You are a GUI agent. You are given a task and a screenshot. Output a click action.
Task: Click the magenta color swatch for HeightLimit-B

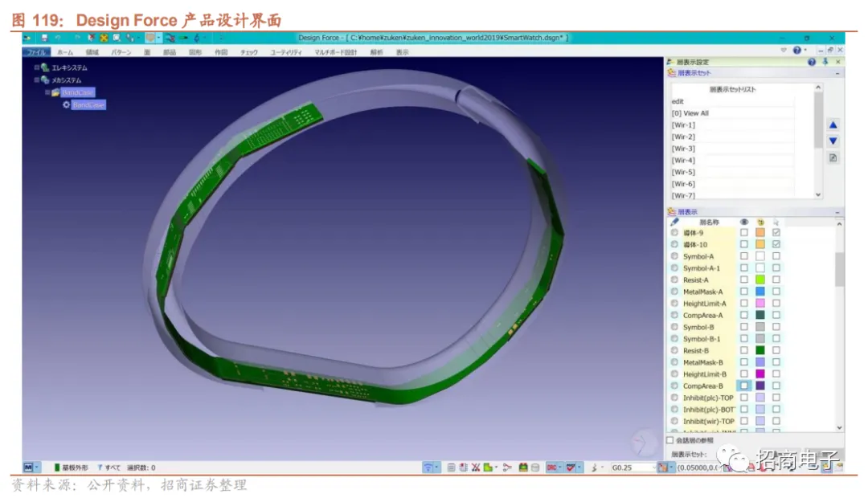tap(760, 374)
